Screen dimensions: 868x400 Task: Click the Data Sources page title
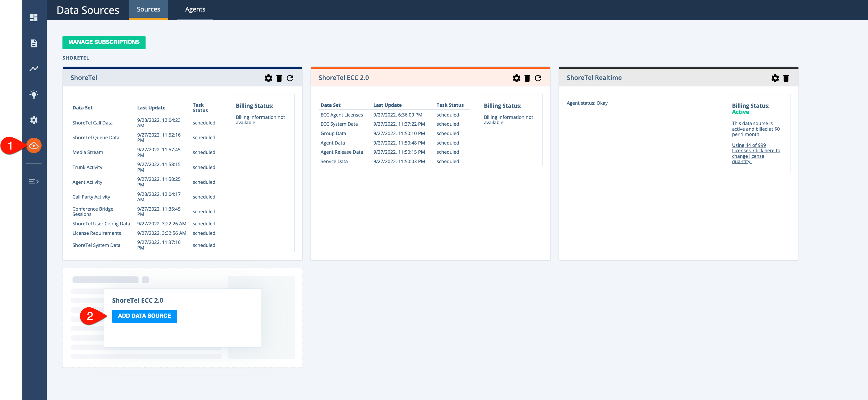point(88,10)
